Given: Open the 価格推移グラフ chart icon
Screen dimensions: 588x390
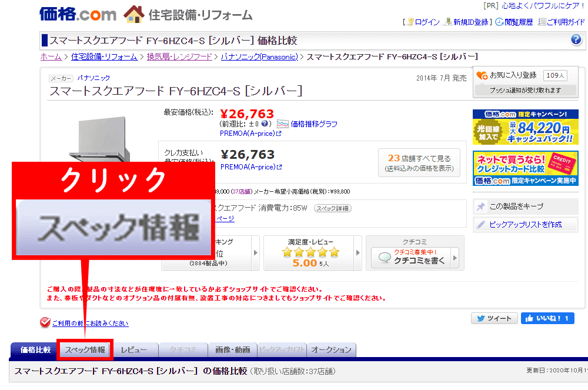Looking at the screenshot, I should tap(282, 124).
